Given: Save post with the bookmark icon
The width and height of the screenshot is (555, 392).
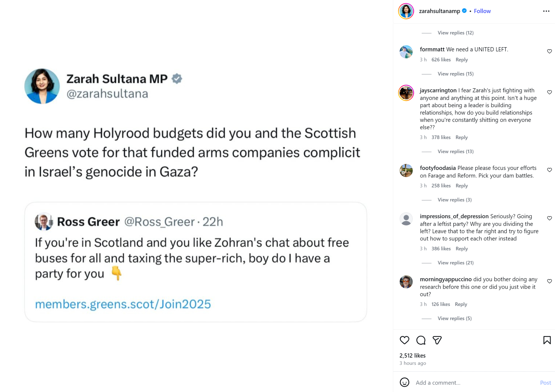Looking at the screenshot, I should 547,340.
